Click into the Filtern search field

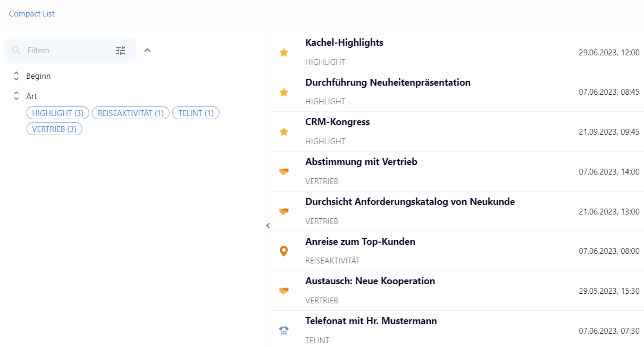click(x=66, y=51)
